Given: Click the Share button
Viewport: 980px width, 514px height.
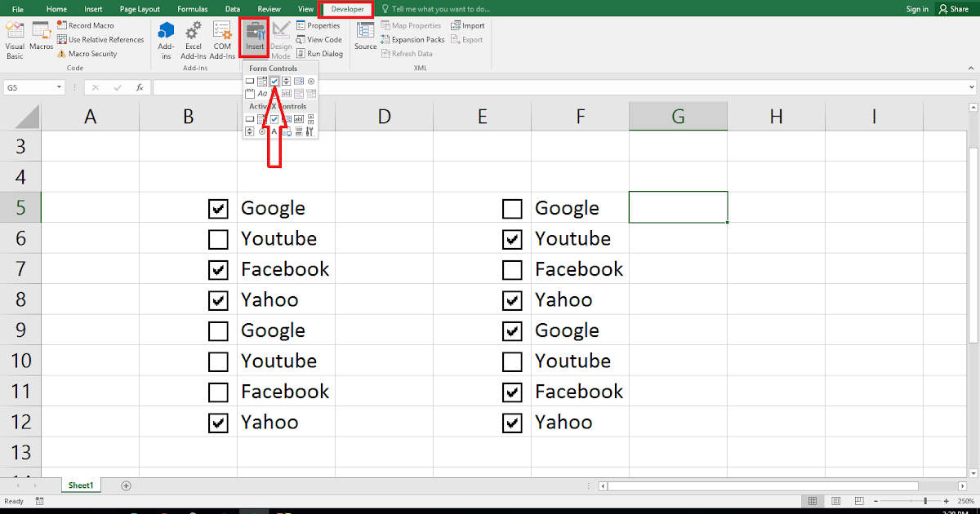Looking at the screenshot, I should tap(953, 9).
